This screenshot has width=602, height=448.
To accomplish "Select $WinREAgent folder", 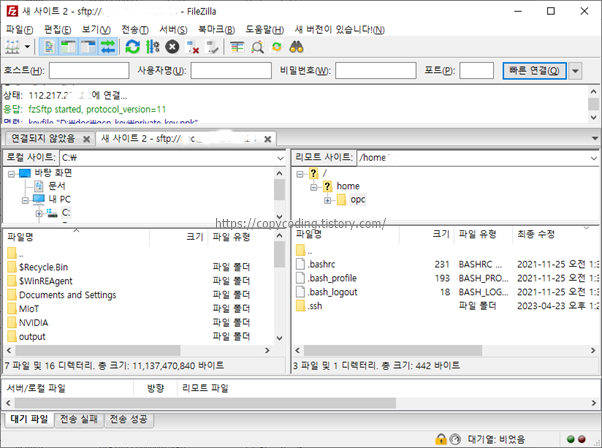I will pos(46,281).
